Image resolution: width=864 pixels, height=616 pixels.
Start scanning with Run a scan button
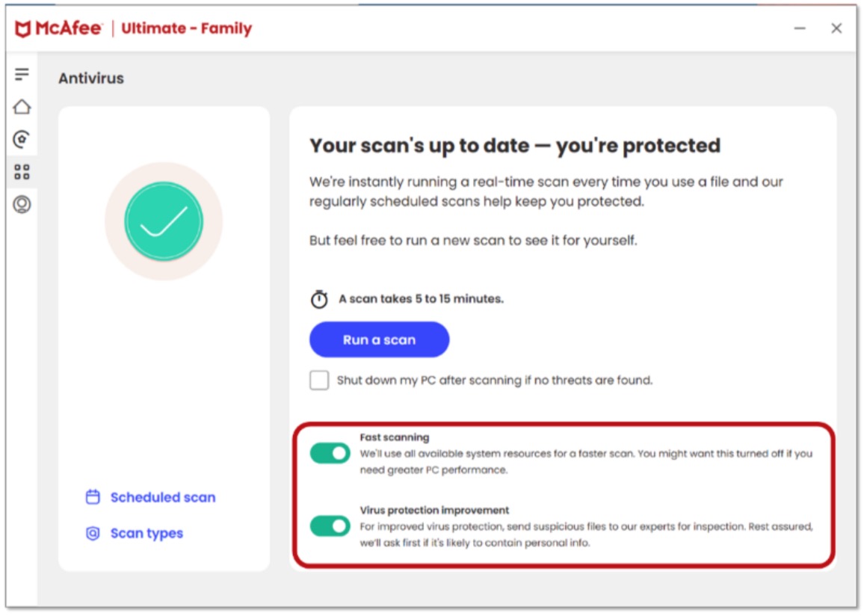(379, 340)
